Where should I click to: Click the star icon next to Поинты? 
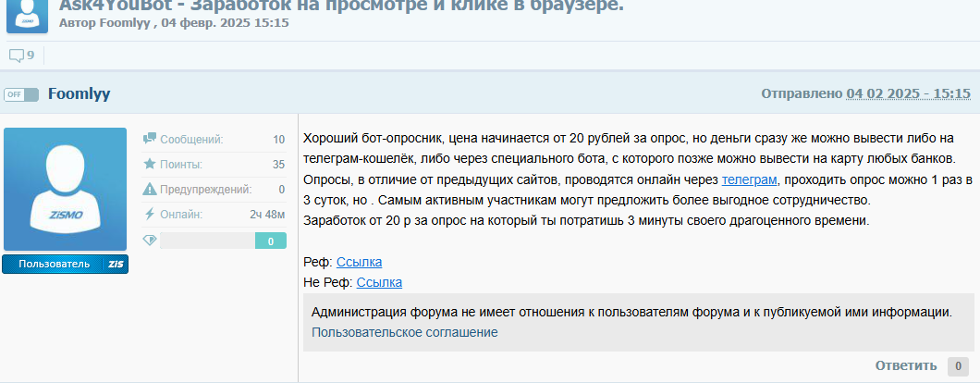click(149, 165)
